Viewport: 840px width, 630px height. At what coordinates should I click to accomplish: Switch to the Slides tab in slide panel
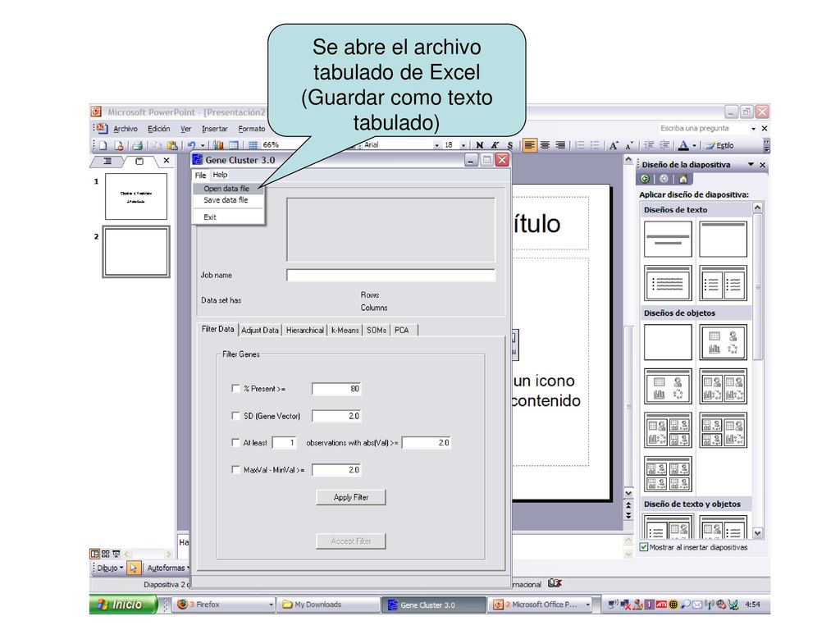pyautogui.click(x=139, y=161)
